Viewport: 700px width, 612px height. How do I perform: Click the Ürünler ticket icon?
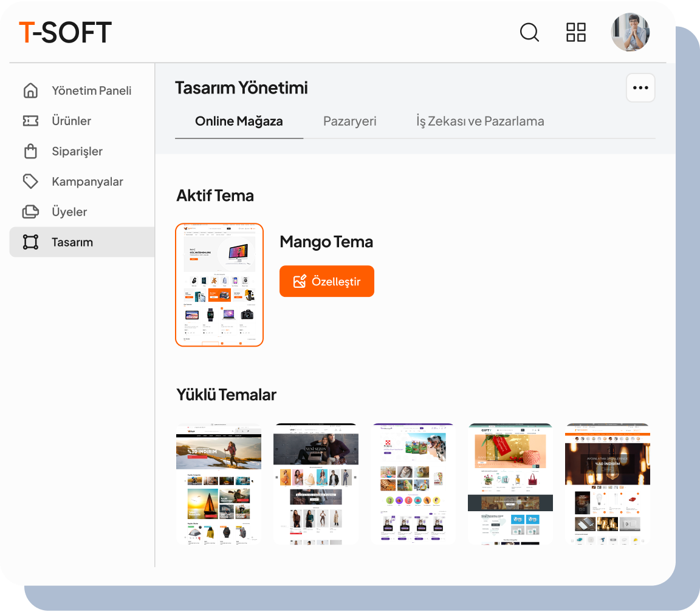(30, 121)
